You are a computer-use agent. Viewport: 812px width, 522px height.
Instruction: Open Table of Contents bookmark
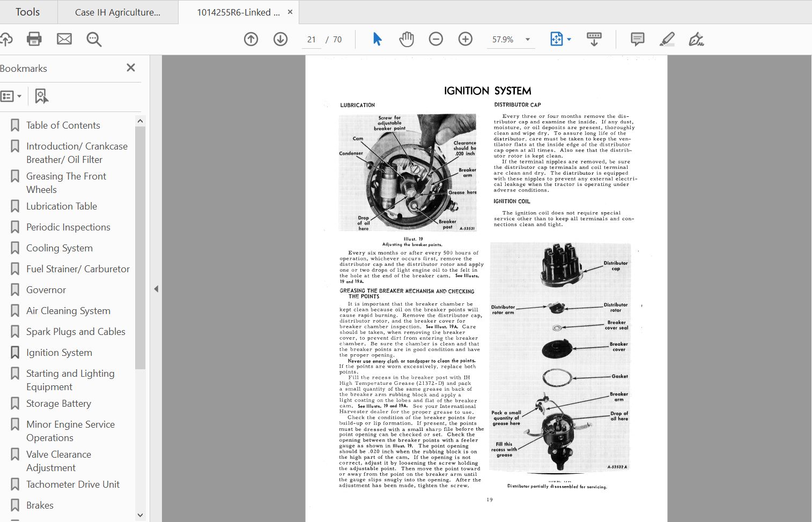point(63,125)
